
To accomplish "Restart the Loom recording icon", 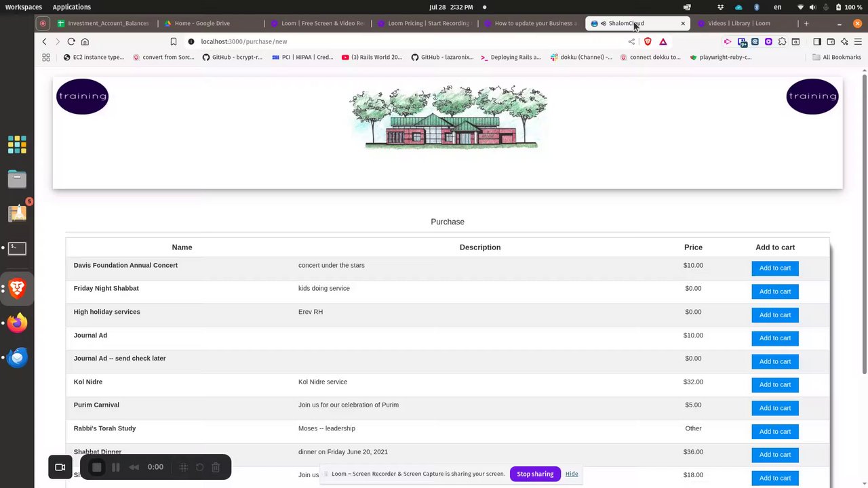I will point(199,467).
